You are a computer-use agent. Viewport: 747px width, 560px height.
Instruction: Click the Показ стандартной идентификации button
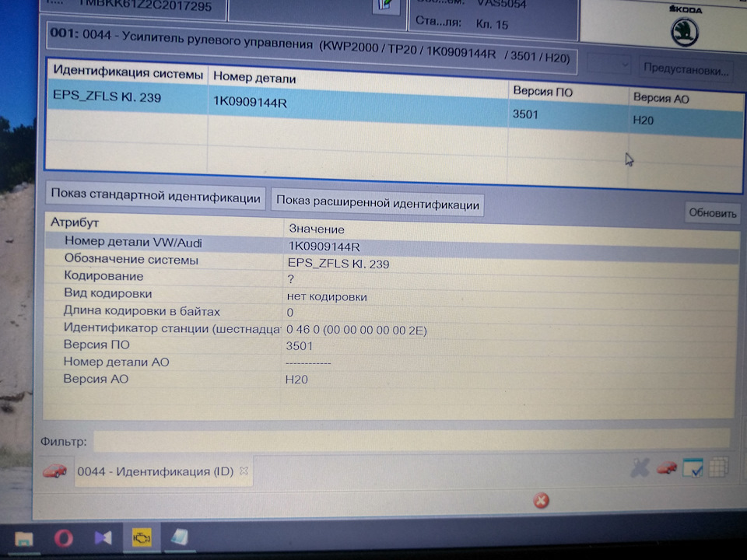(x=156, y=196)
